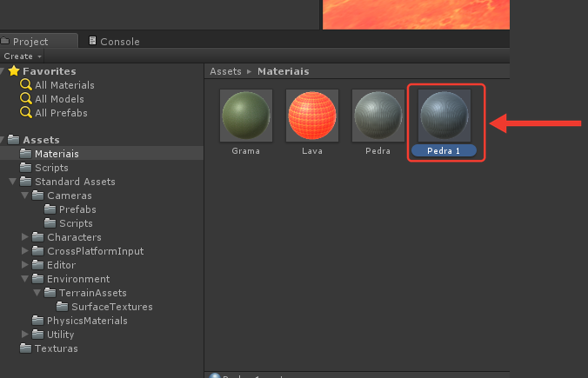Click the Materiais breadcrumb label
The image size is (588, 378).
tap(283, 71)
